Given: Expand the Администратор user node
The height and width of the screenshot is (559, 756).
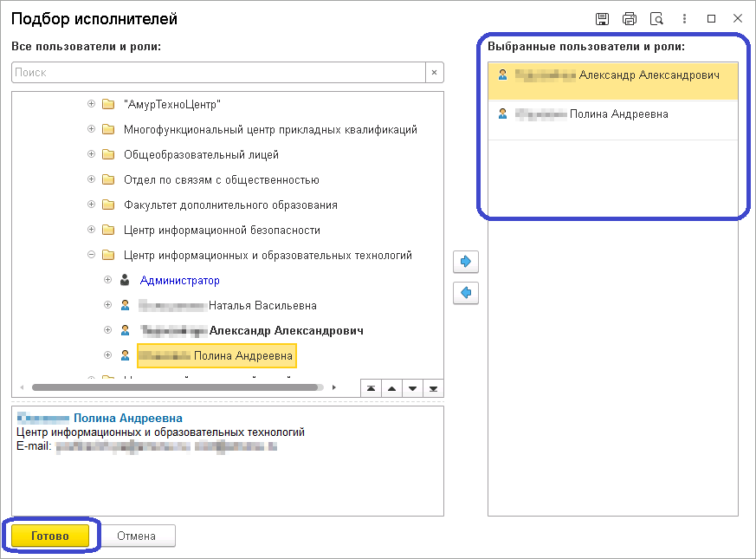Looking at the screenshot, I should [108, 281].
